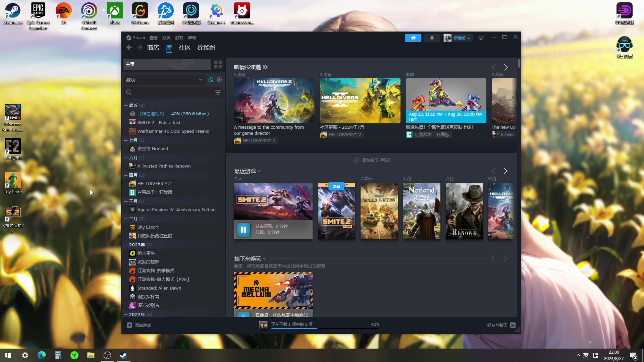Open friends and chat icon

coord(513,325)
